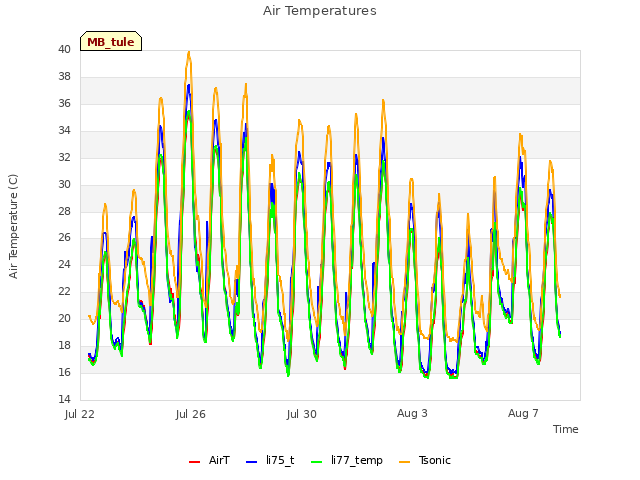Click the Aug 7 axis tick label
This screenshot has height=480, width=640.
pos(523,413)
